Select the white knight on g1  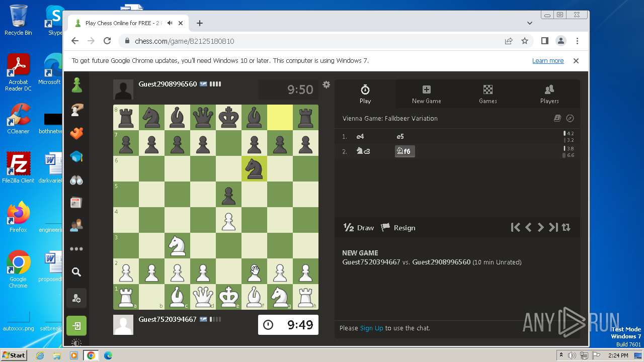click(x=280, y=297)
